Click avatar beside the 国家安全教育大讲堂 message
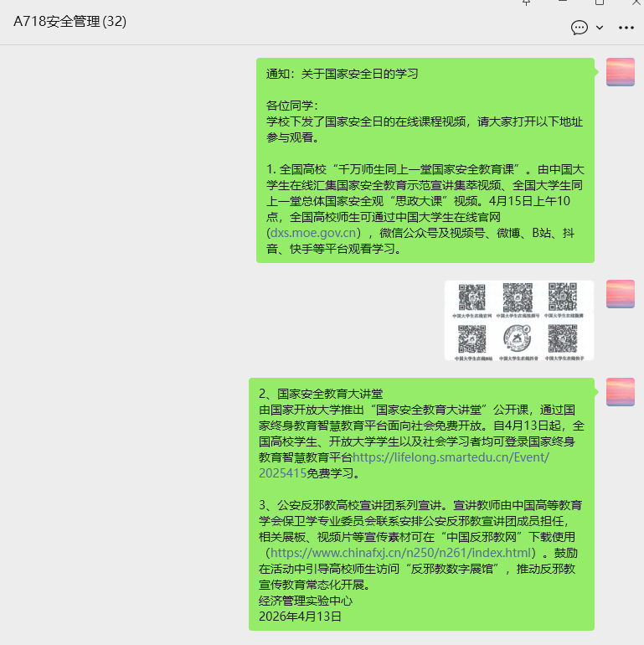Screen dimensions: 644x645 tap(620, 392)
